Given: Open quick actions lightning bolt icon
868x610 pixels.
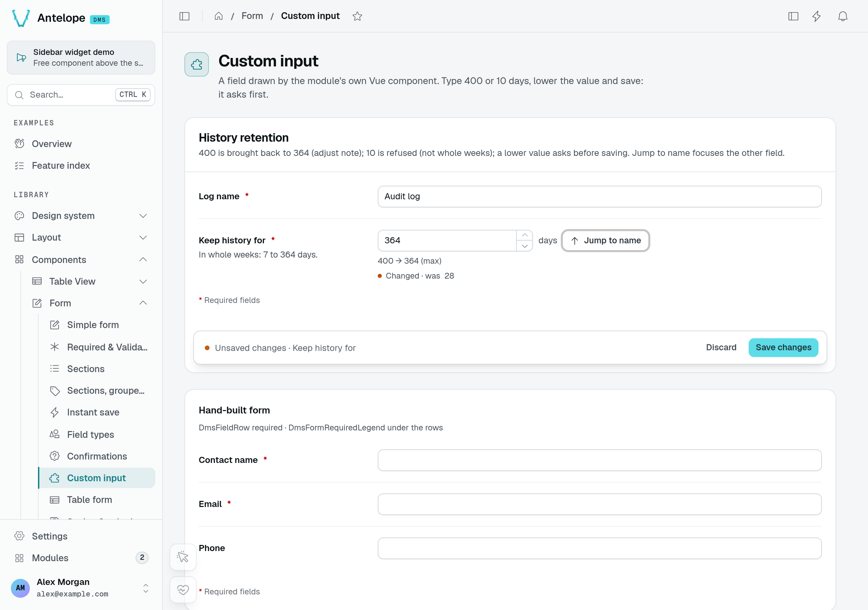Looking at the screenshot, I should point(816,16).
